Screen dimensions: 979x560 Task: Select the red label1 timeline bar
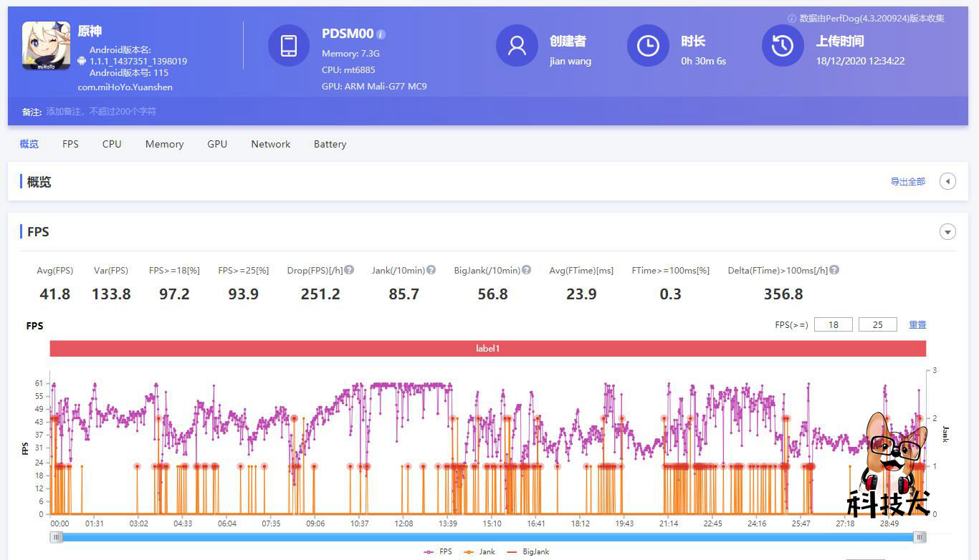click(488, 349)
